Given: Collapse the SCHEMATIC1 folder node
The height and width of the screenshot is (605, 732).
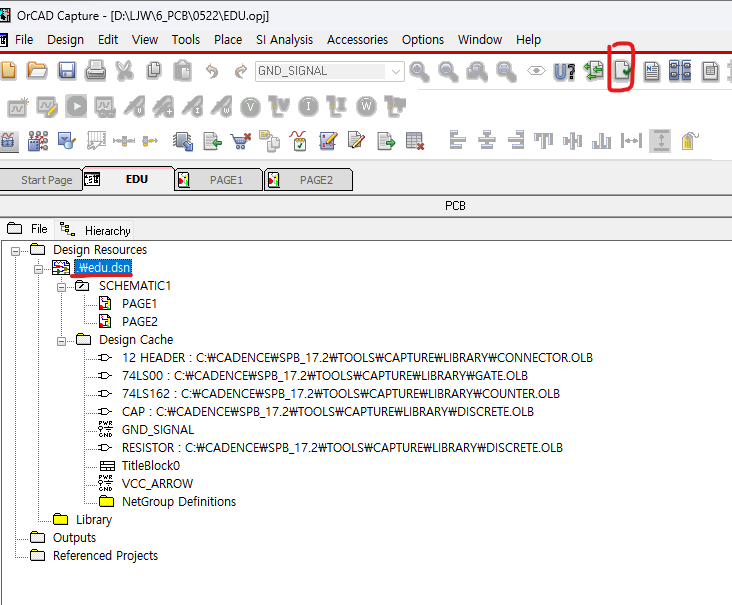Looking at the screenshot, I should click(x=62, y=287).
